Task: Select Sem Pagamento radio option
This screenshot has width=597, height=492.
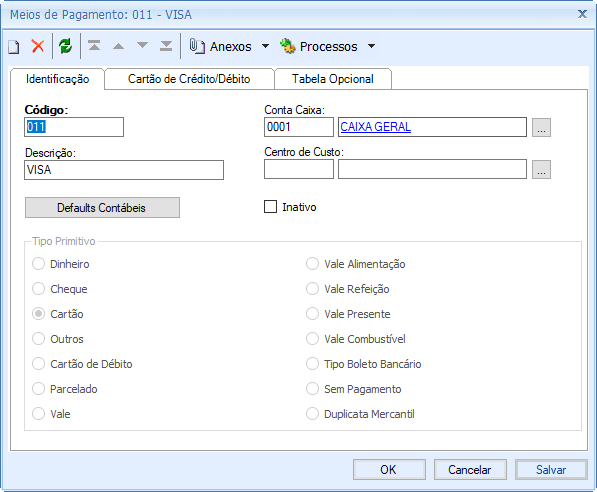Action: 312,389
